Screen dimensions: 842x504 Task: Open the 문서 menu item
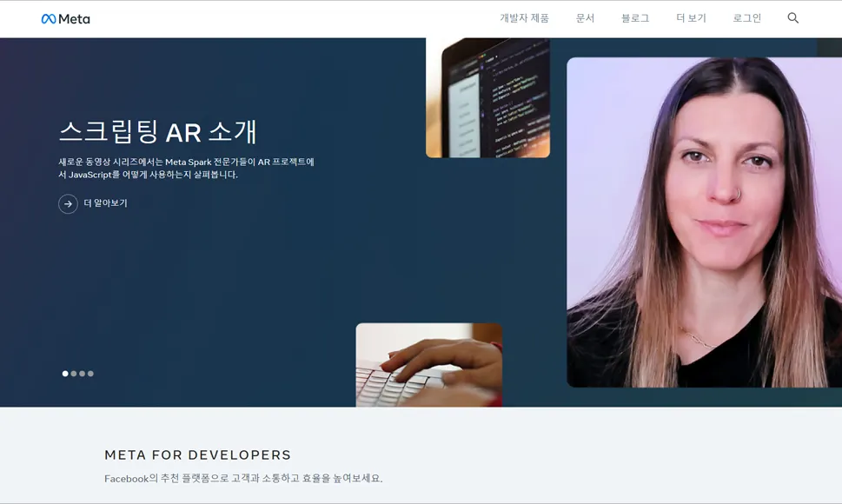pyautogui.click(x=585, y=18)
